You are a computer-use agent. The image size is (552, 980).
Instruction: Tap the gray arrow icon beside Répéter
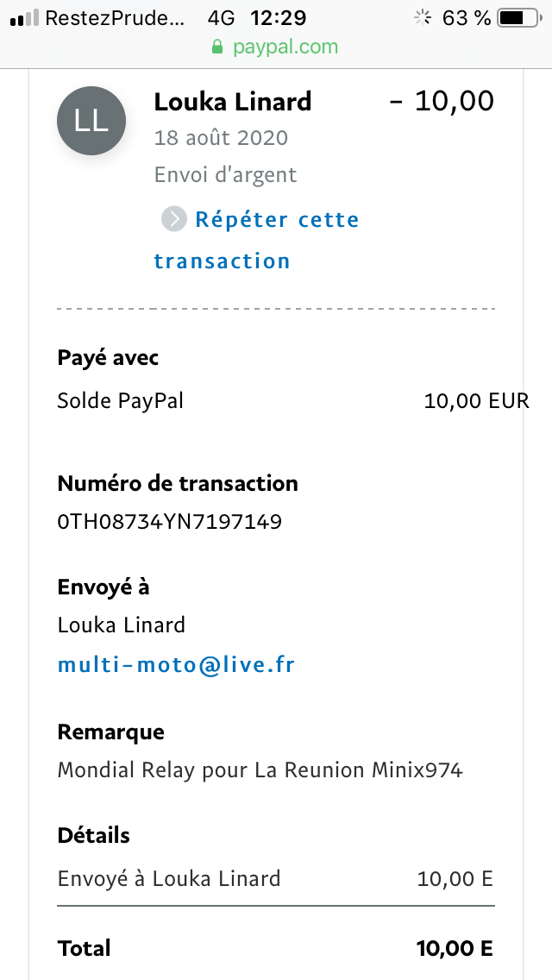click(x=173, y=219)
